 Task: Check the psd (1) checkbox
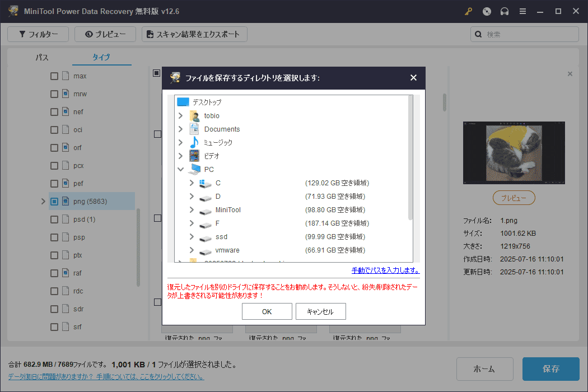click(x=54, y=220)
